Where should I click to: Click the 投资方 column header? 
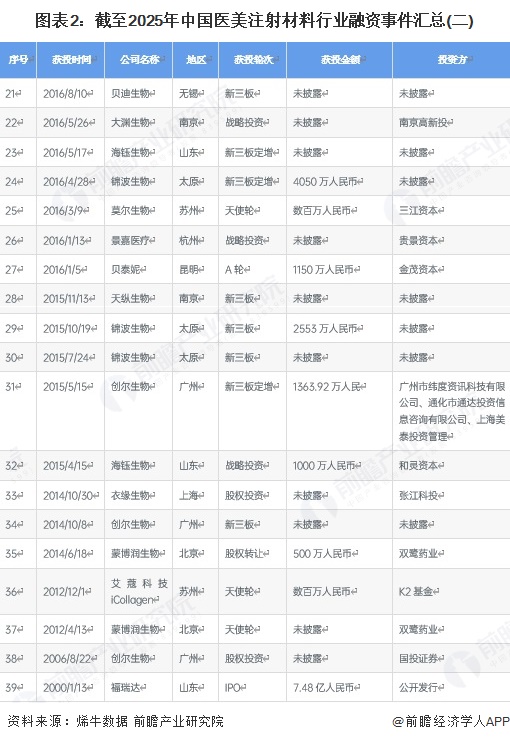pos(451,60)
